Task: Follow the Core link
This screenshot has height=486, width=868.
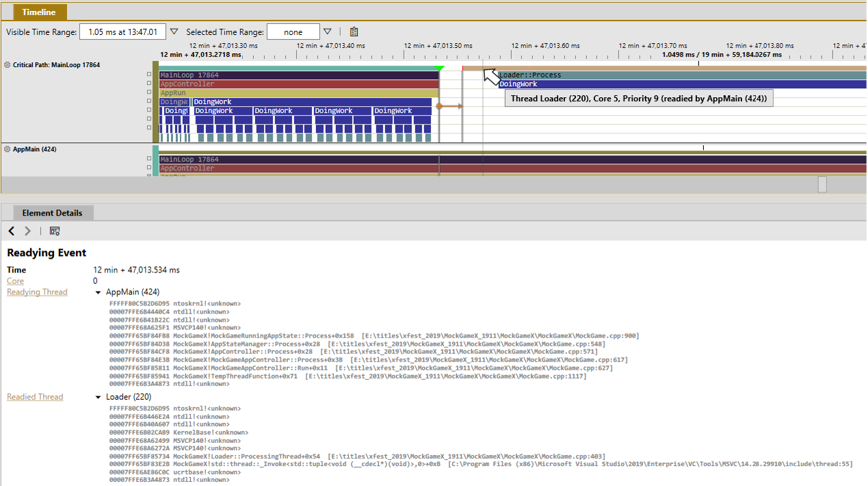Action: 15,281
